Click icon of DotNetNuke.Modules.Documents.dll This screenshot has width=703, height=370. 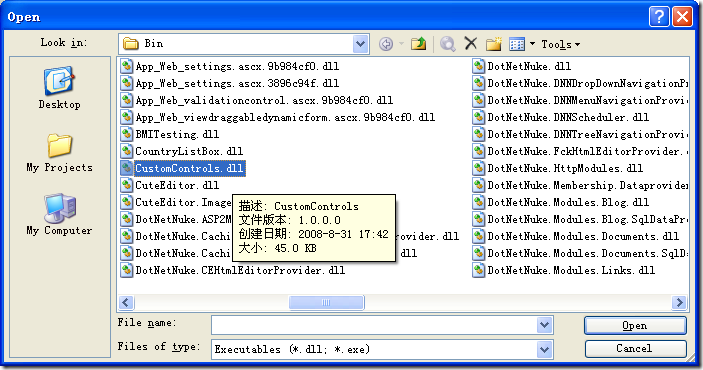pos(479,236)
